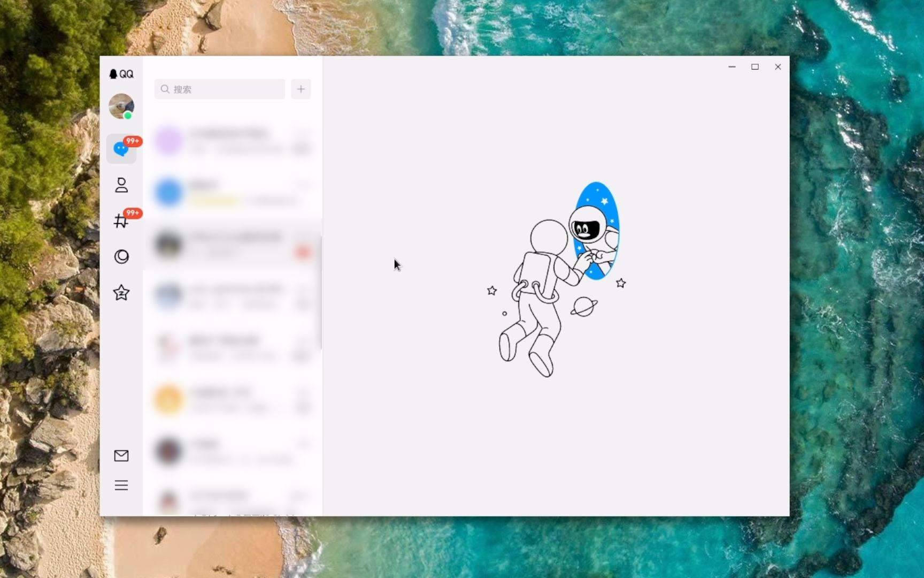Click the conversation list scrollbar
Screen dimensions: 924x578
click(321, 293)
